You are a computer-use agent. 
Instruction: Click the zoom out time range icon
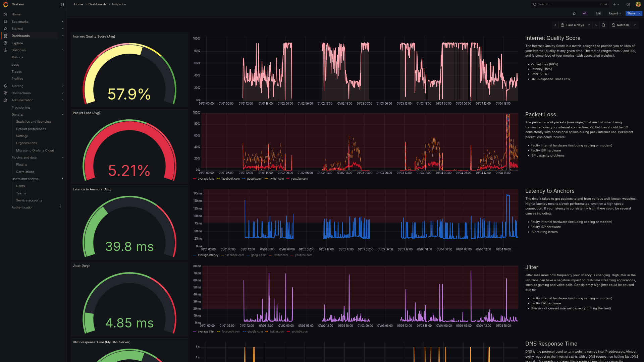pos(603,25)
